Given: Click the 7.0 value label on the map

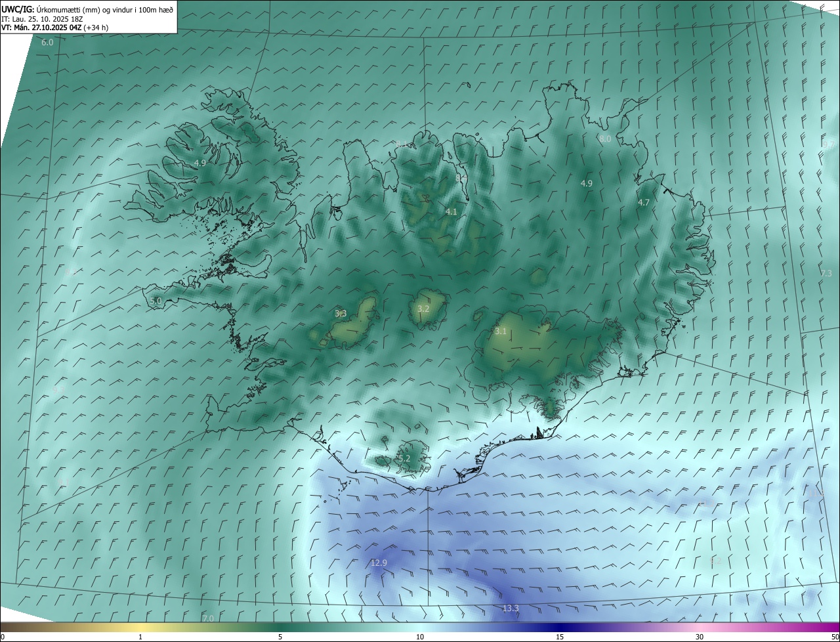Looking at the screenshot, I should click(x=208, y=618).
